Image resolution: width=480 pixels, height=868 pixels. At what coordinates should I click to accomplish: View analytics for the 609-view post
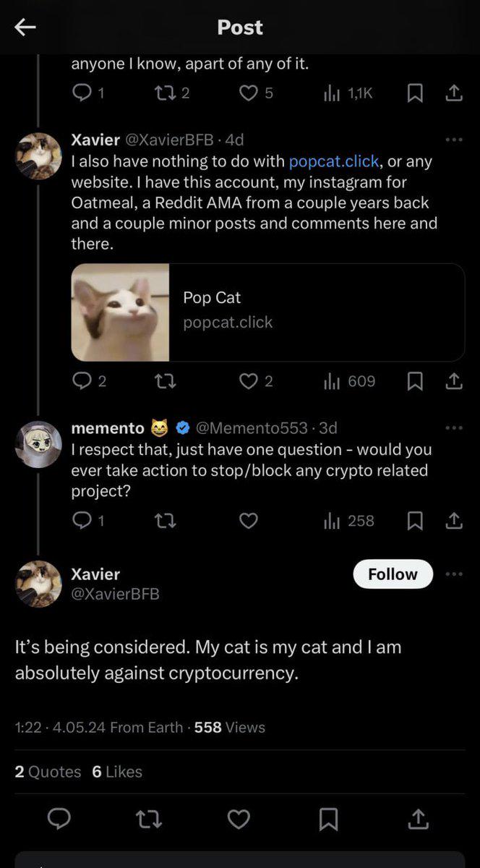(350, 381)
